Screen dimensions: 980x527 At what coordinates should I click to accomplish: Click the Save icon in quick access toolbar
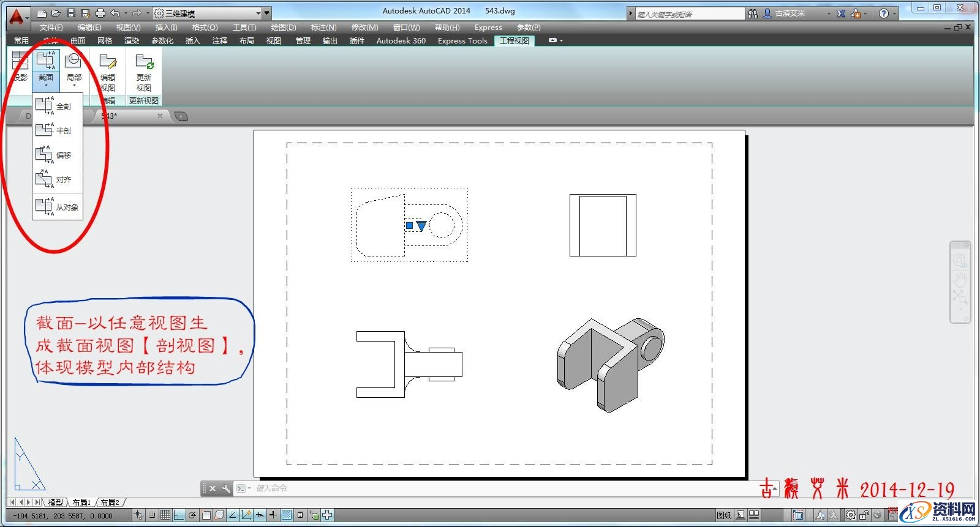pyautogui.click(x=71, y=13)
